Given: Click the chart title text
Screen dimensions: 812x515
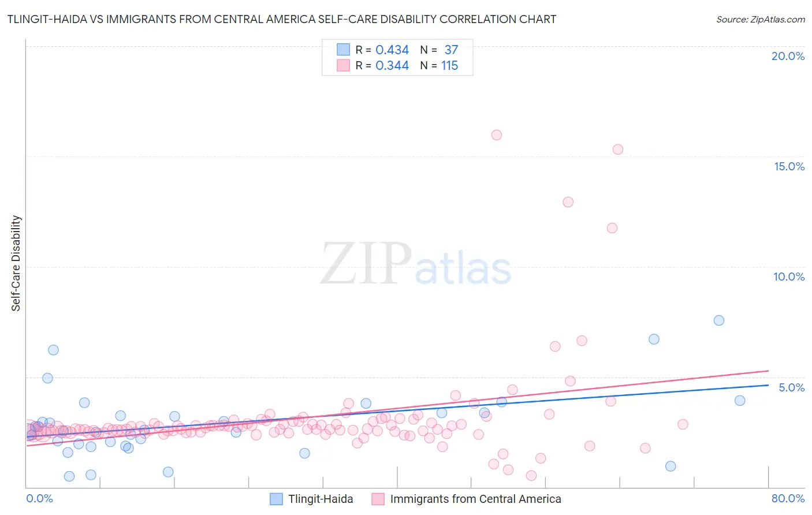Looking at the screenshot, I should (x=281, y=19).
